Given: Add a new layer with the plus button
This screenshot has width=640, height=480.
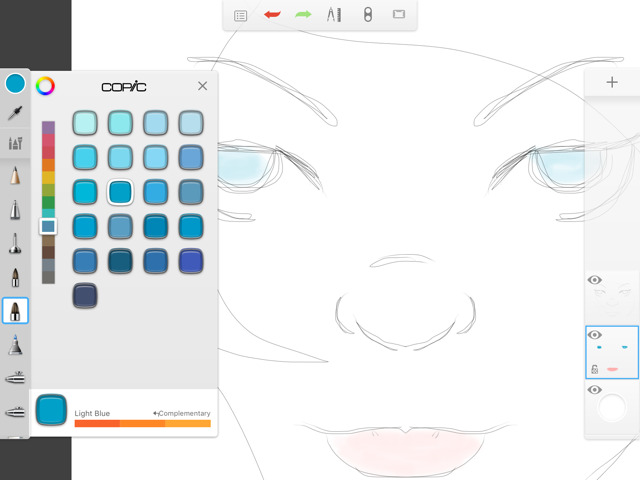Looking at the screenshot, I should pos(612,82).
